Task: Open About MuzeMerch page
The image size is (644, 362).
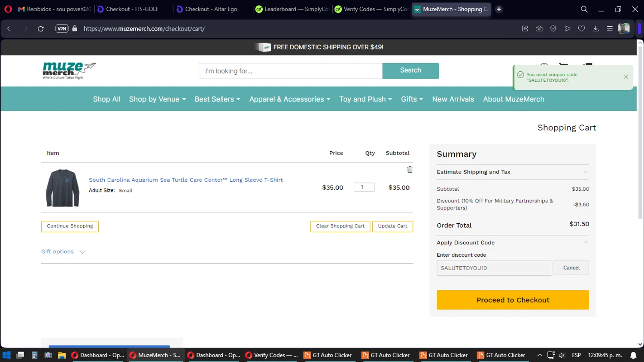Action: (513, 99)
